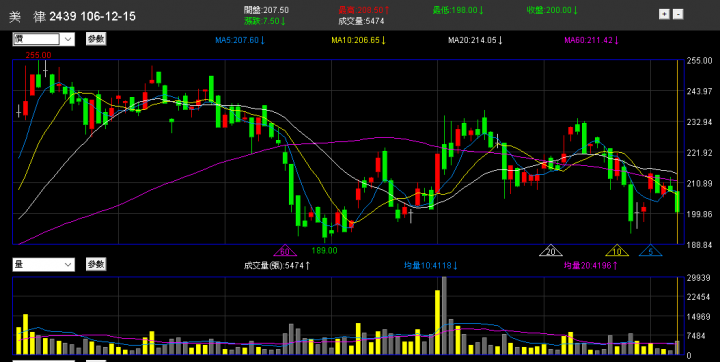The image size is (720, 362).
Task: Click 成交量:5474 in the header
Action: tap(361, 21)
